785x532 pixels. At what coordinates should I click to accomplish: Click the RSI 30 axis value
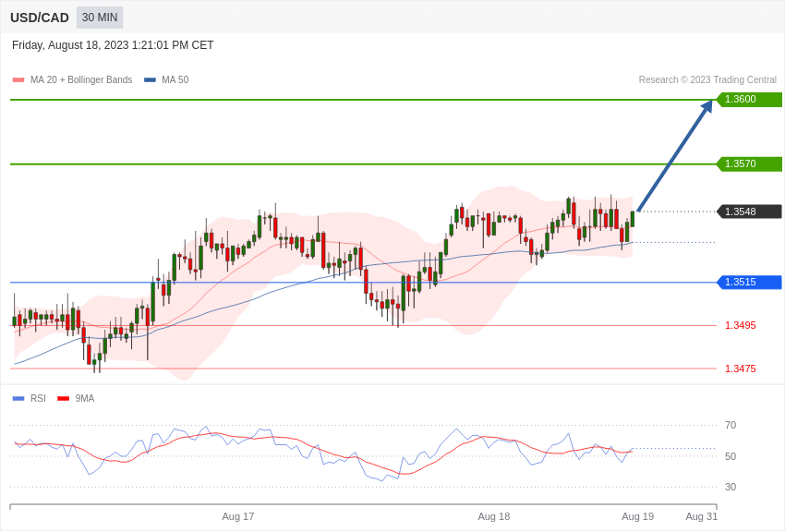coord(731,487)
